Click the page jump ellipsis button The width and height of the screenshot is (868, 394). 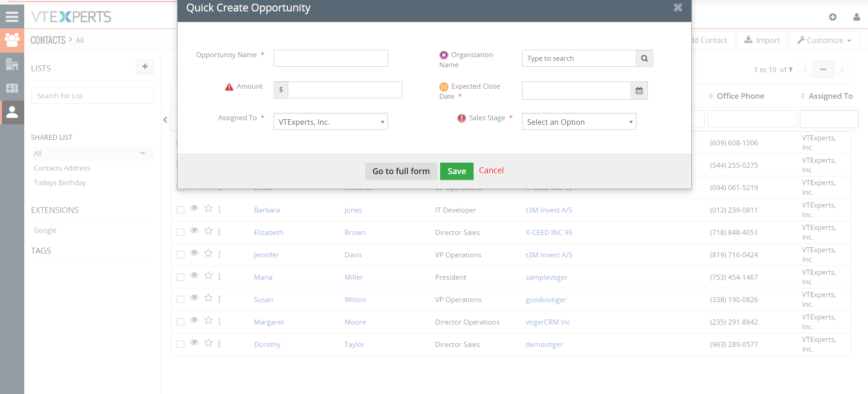coord(823,69)
